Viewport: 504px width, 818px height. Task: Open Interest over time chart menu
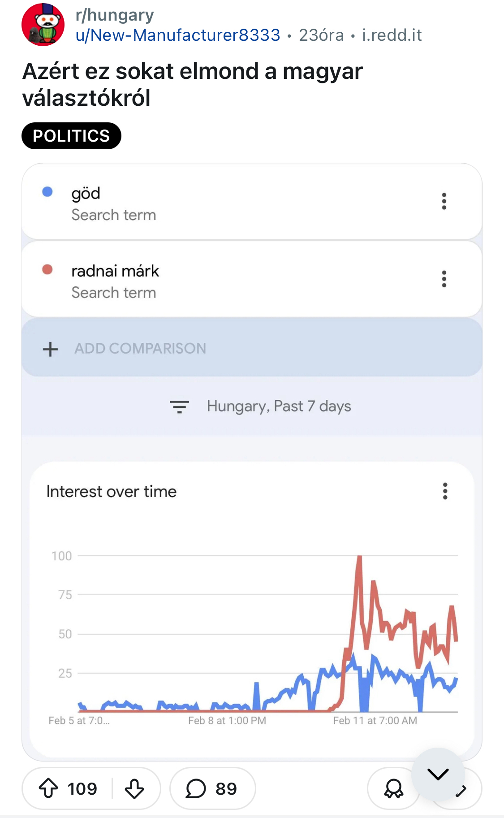click(445, 491)
